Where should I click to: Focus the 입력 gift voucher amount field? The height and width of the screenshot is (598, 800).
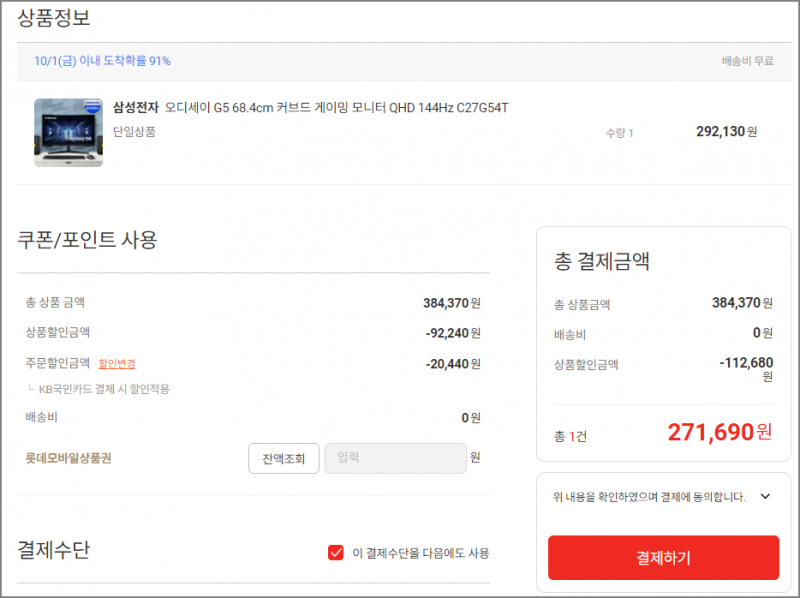tap(395, 458)
